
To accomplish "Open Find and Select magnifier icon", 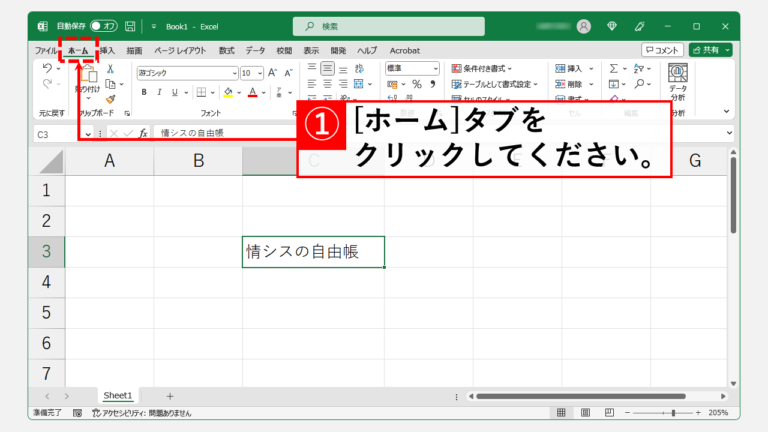I will 639,84.
